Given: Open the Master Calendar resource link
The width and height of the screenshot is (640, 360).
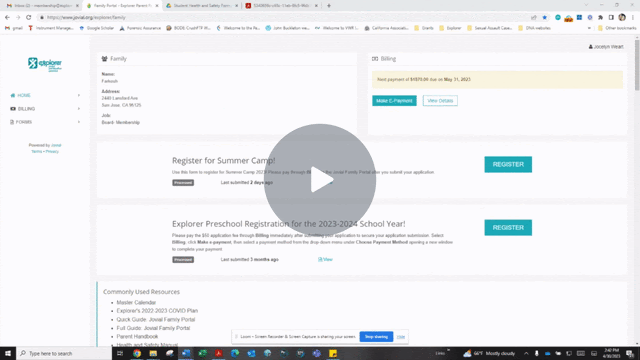Looking at the screenshot, I should [x=136, y=302].
